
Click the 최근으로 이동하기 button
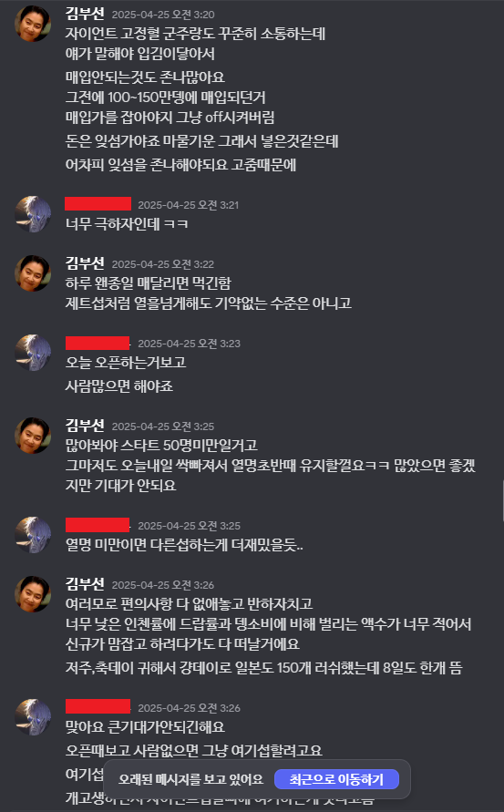336,779
